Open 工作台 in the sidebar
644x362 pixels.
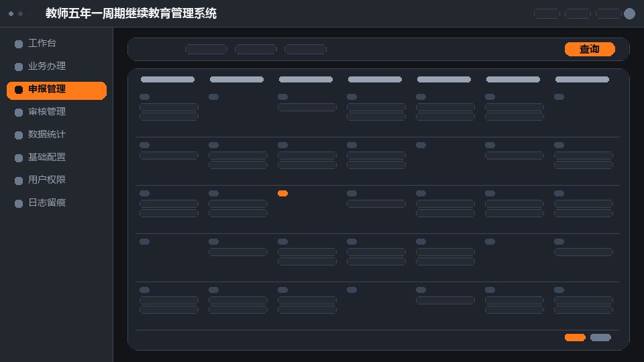(56, 43)
